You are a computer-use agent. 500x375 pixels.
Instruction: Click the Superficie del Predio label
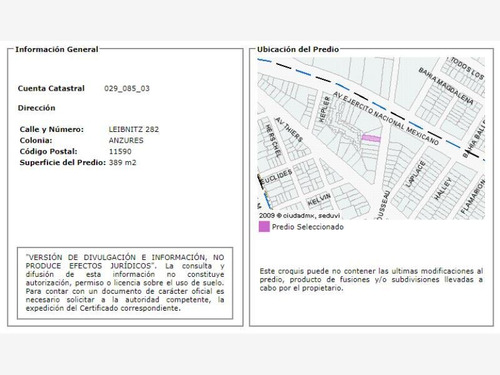pyautogui.click(x=63, y=163)
